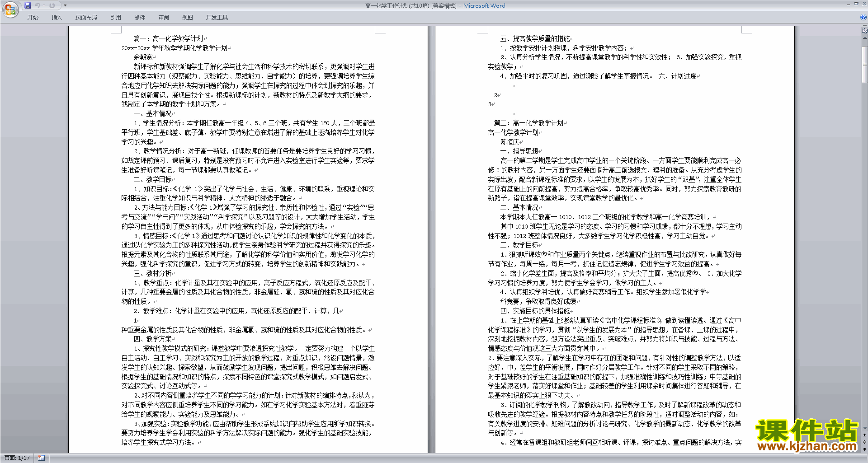Customize Quick Access Toolbar dropdown
Viewport: 868px width, 463px height.
click(65, 5)
